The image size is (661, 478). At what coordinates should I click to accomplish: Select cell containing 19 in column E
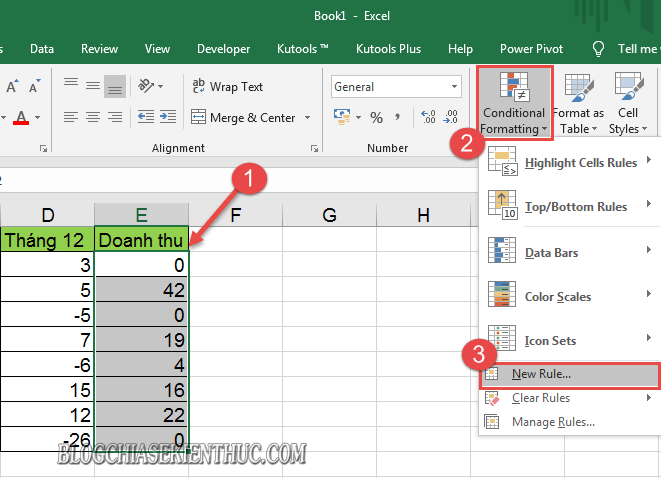142,340
